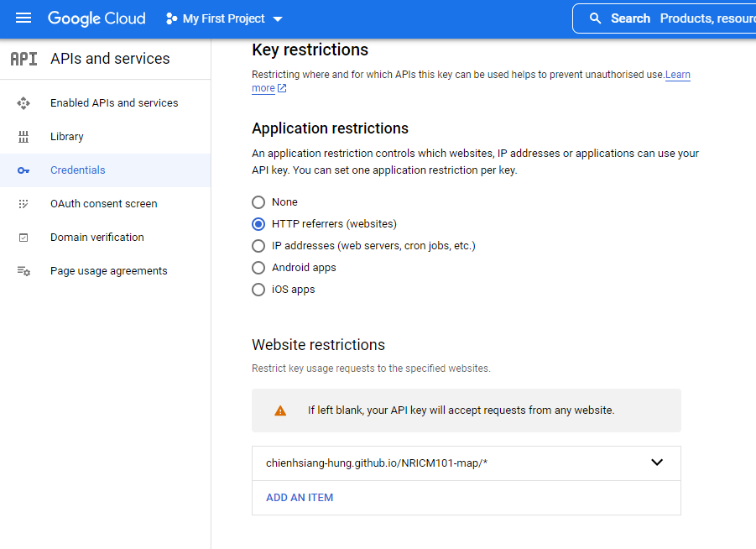Open the hamburger navigation menu
The height and width of the screenshot is (549, 756).
(23, 18)
